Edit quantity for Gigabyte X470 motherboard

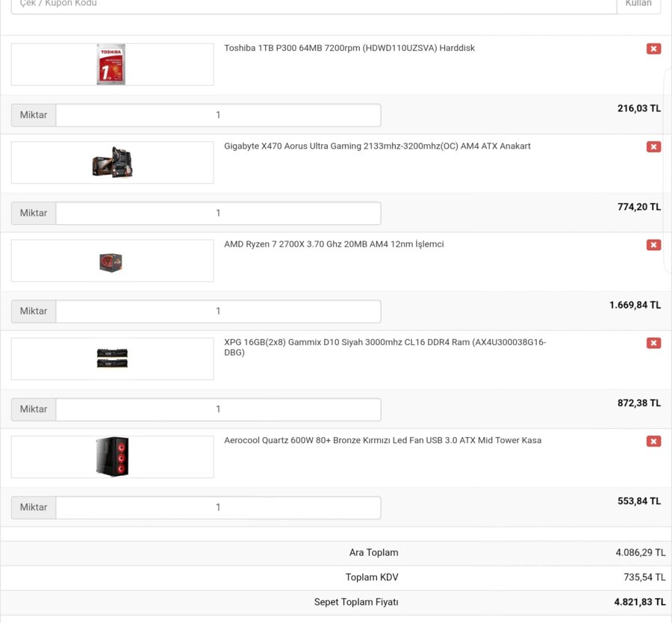[x=218, y=213]
